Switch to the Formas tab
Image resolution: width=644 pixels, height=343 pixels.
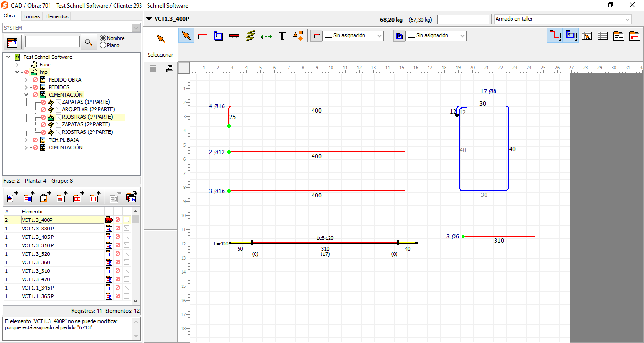(32, 16)
